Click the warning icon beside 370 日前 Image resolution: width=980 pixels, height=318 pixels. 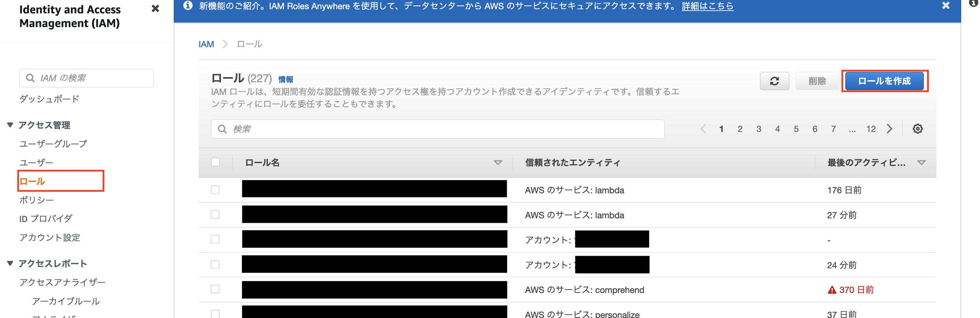(x=832, y=290)
